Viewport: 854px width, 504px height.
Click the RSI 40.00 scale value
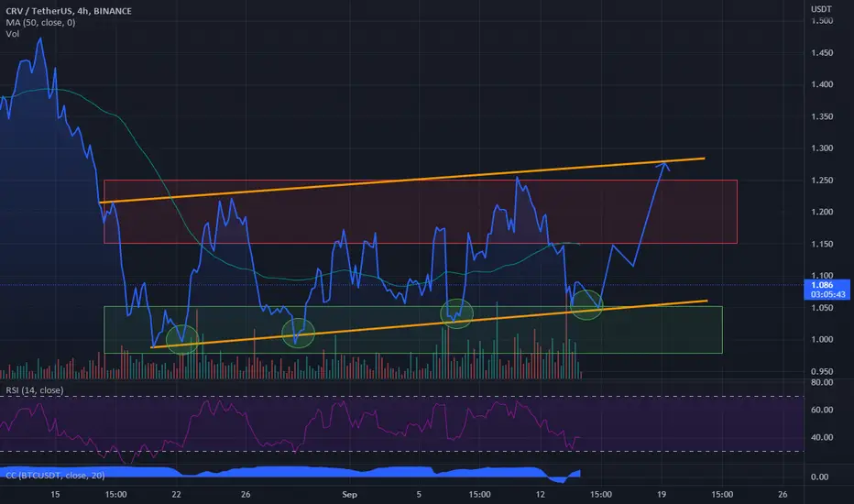click(x=822, y=437)
